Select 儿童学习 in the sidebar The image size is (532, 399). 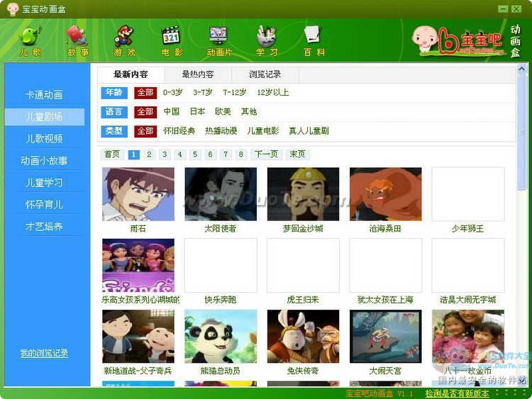click(x=44, y=183)
